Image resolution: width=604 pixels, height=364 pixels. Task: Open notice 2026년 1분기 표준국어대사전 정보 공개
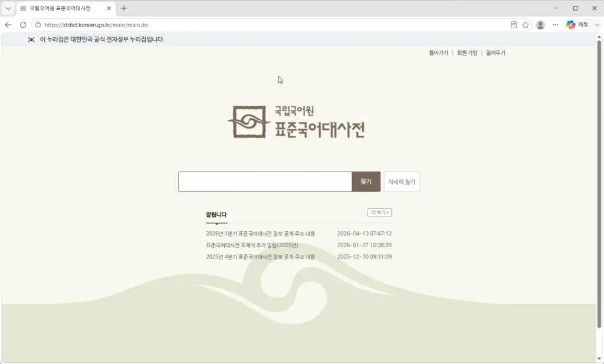260,234
